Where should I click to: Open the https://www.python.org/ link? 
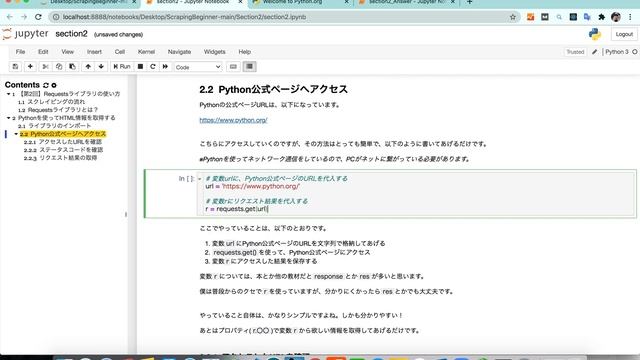(x=233, y=120)
